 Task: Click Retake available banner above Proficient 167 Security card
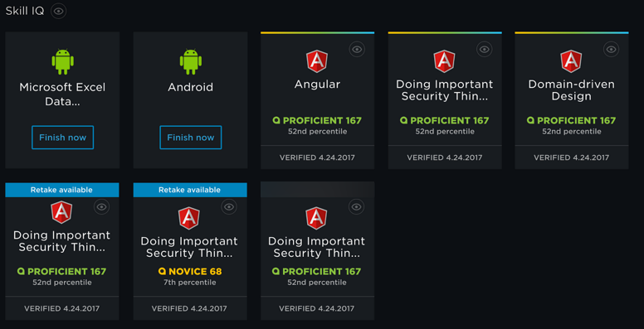62,190
